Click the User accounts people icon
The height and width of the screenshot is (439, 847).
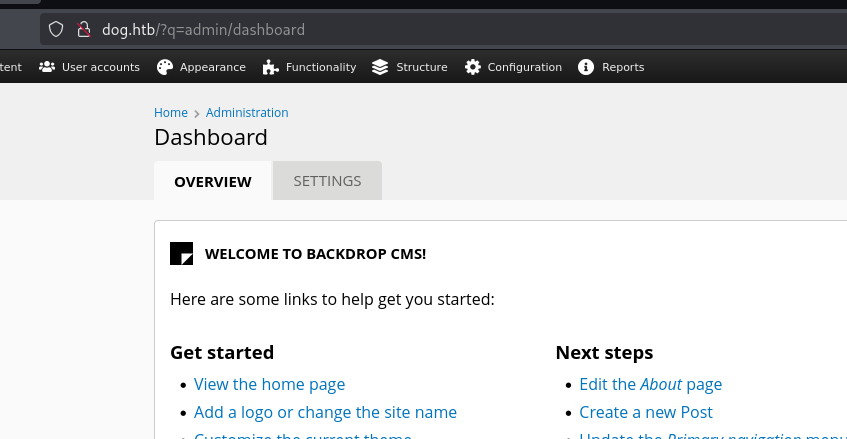coord(47,67)
